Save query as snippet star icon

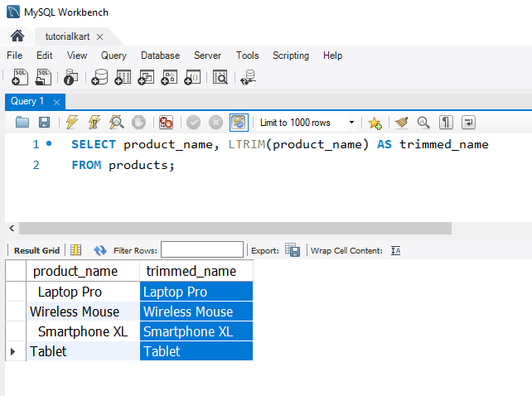pos(375,123)
